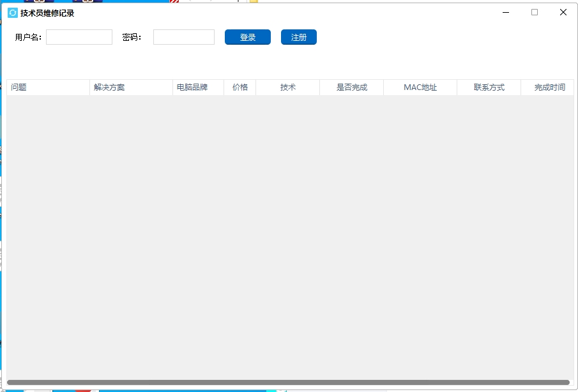Click the app icon in title bar

(x=13, y=13)
